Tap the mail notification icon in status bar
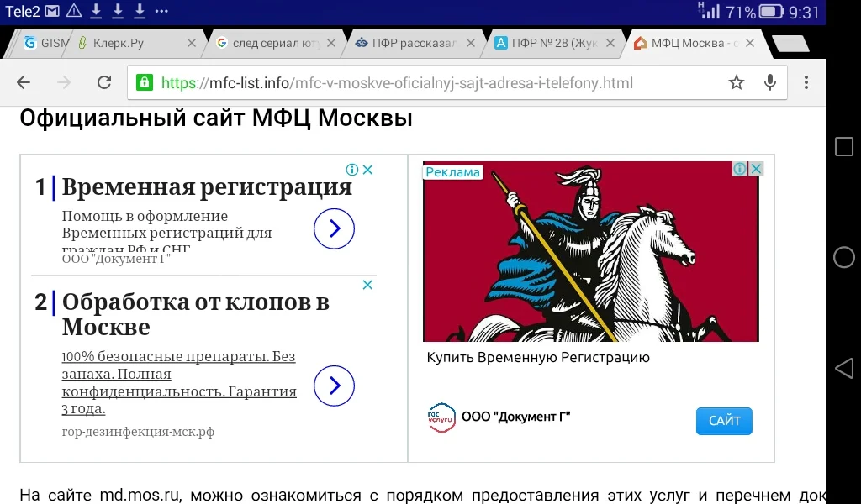 [52, 11]
